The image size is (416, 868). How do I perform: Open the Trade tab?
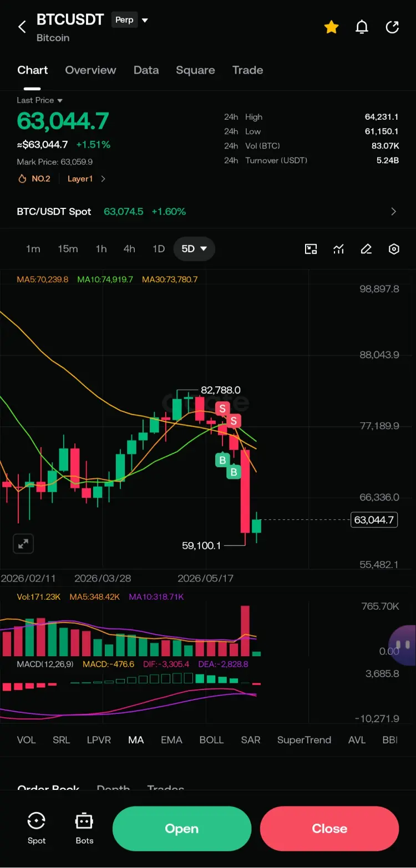tap(247, 70)
